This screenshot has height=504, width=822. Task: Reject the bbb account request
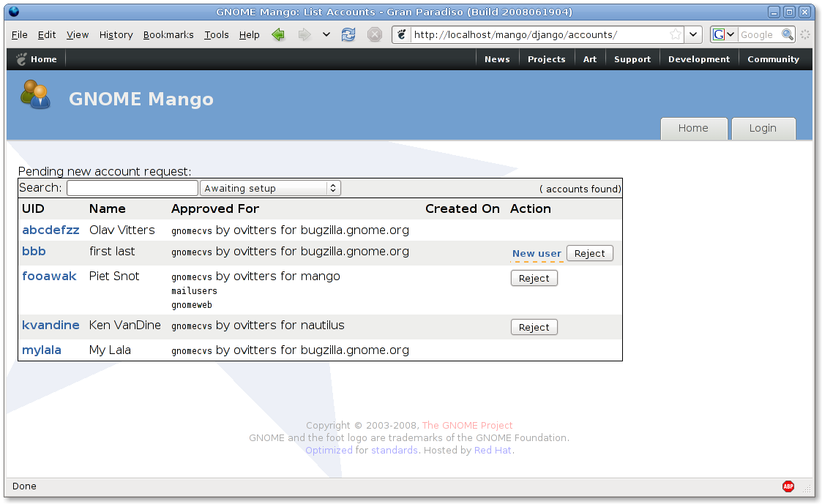(590, 254)
